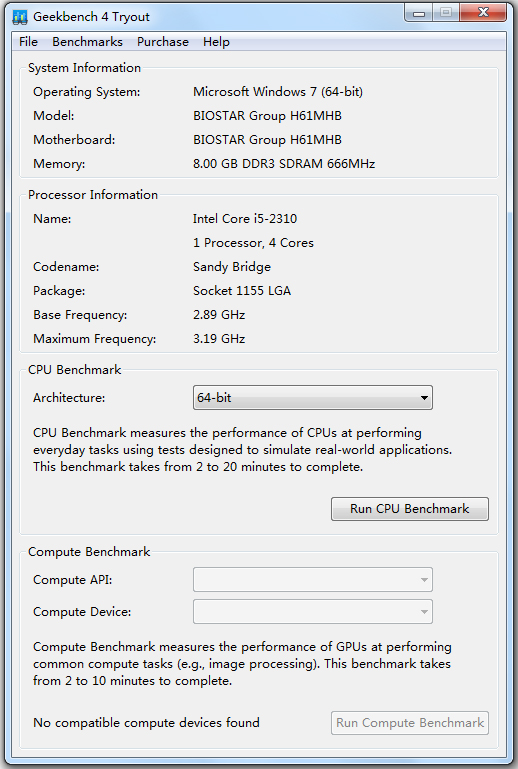The height and width of the screenshot is (769, 518).
Task: Select the Microsoft Windows 7 (64-bit) text
Action: (278, 92)
